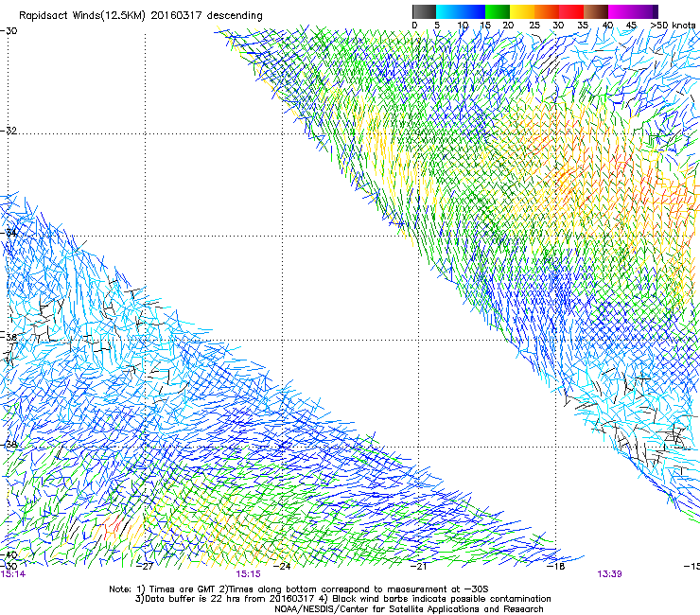The image size is (700, 615).
Task: Click the green 15-20 knots legend swatch
Action: (498, 11)
